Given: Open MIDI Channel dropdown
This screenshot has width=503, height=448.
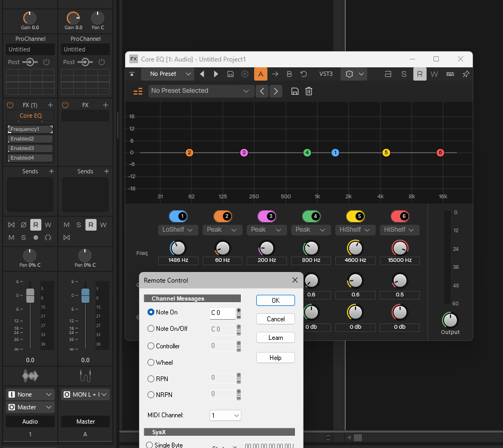Looking at the screenshot, I should [225, 415].
